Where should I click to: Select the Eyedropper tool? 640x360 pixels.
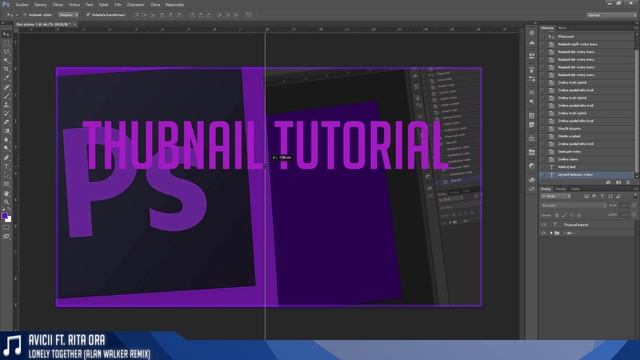6,78
